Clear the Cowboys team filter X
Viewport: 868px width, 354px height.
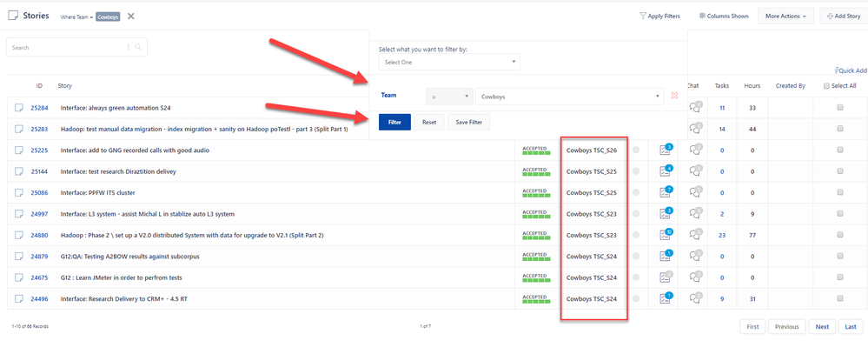click(x=130, y=16)
